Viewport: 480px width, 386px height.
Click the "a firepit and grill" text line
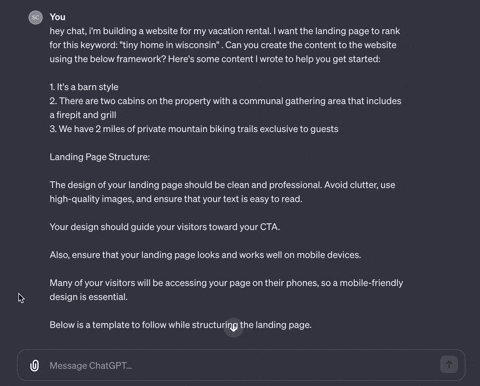(x=83, y=115)
